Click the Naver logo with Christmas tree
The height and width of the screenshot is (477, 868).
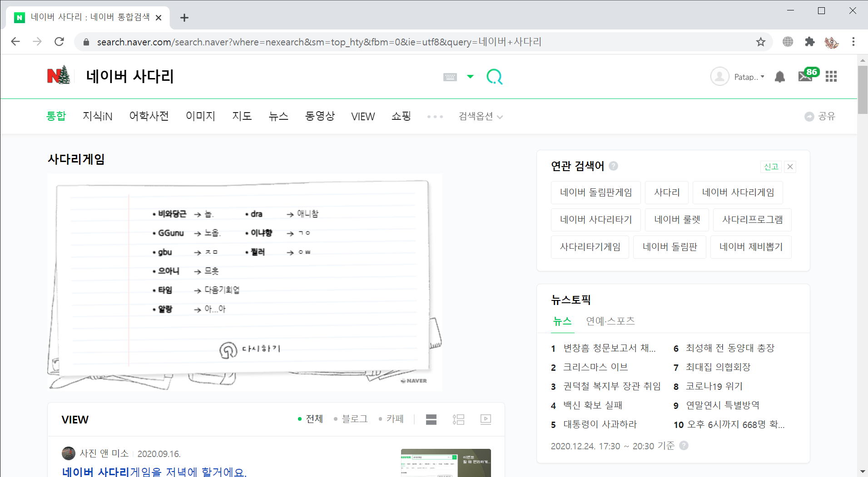pyautogui.click(x=59, y=75)
